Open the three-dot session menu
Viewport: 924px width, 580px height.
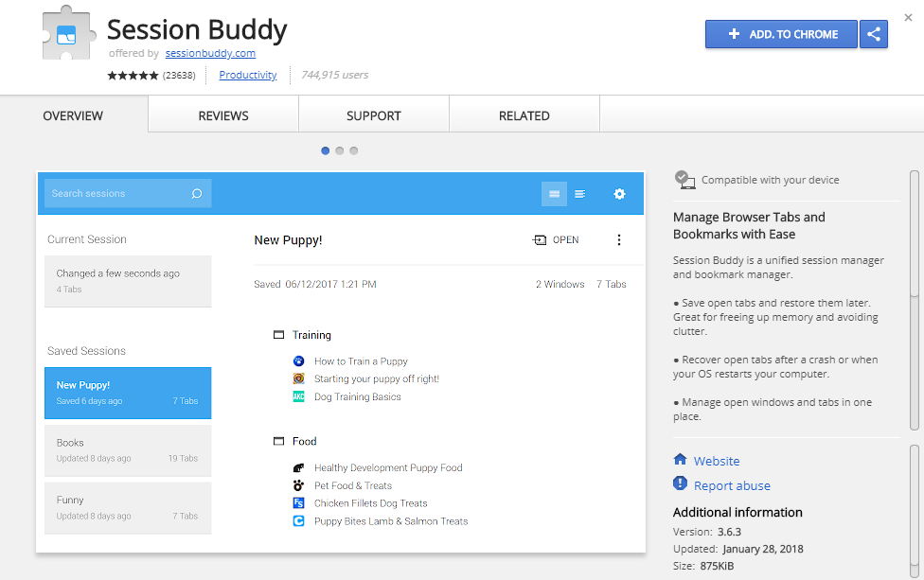619,240
